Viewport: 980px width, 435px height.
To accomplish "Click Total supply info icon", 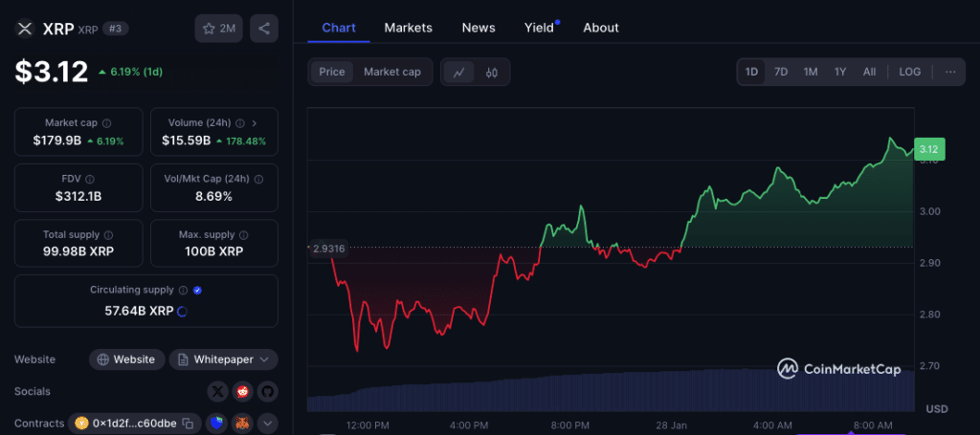I will pyautogui.click(x=109, y=235).
